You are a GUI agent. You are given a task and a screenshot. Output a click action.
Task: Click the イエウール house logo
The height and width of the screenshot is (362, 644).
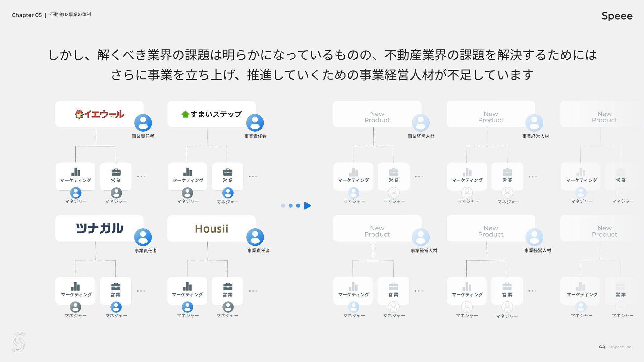point(79,114)
